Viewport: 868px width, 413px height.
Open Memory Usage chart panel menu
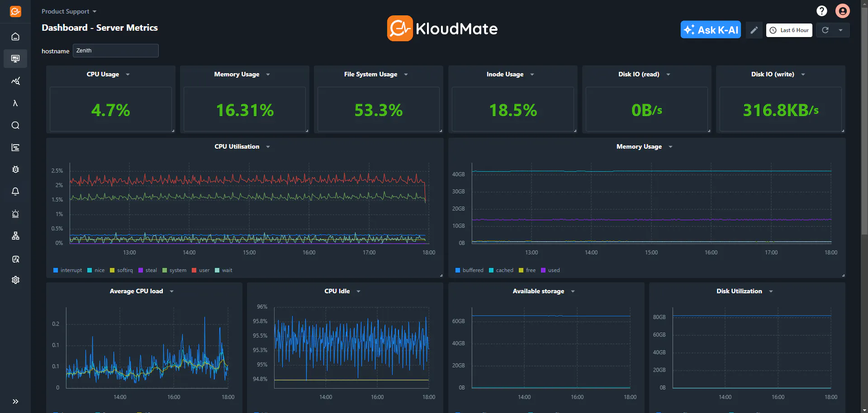point(670,147)
